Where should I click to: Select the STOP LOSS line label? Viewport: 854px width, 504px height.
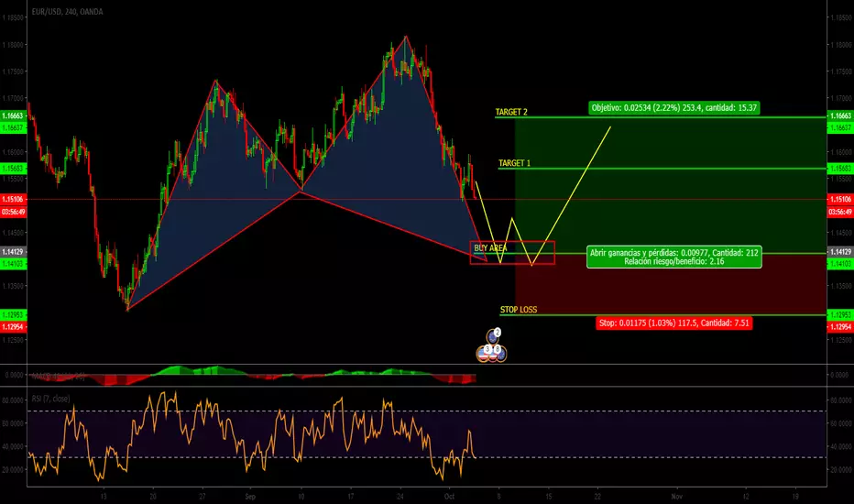click(x=519, y=310)
